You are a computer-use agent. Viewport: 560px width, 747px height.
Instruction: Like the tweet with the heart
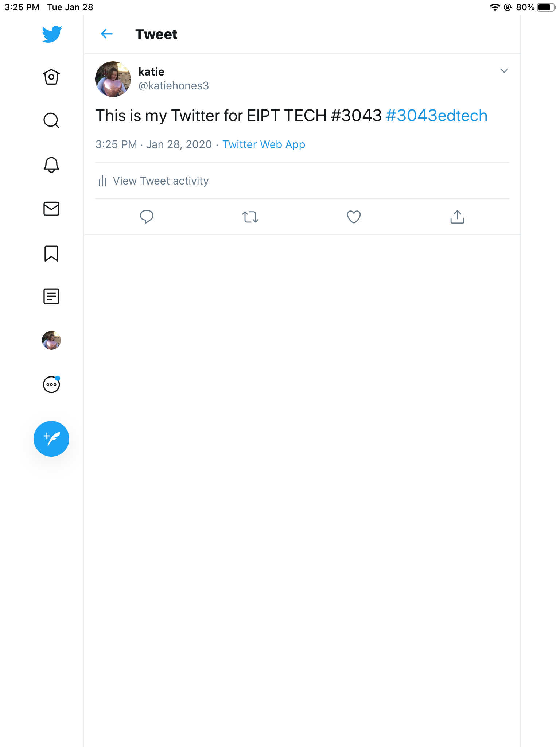pos(354,217)
